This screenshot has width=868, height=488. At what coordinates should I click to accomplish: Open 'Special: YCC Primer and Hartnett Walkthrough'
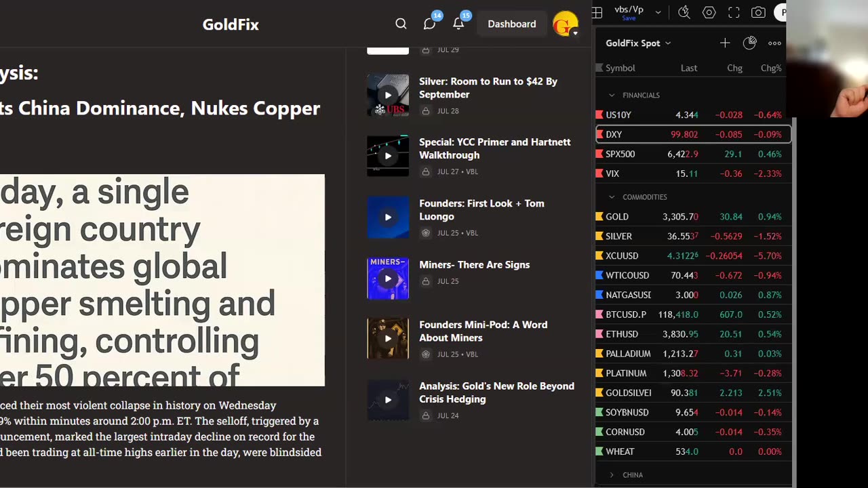click(495, 148)
